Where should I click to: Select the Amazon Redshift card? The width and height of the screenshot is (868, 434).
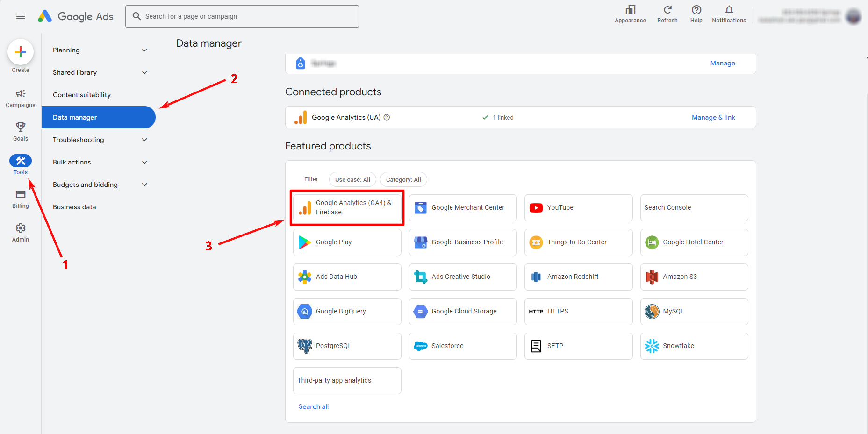point(578,277)
